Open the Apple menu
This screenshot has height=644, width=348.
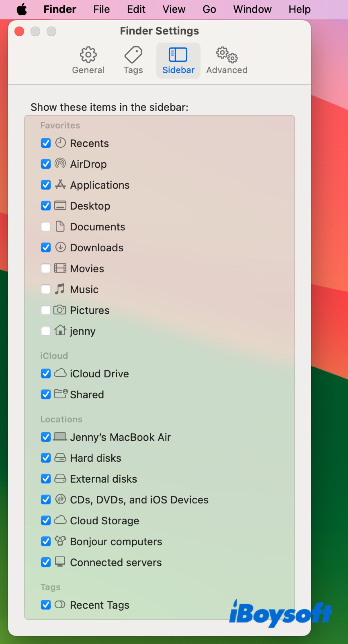pos(22,9)
